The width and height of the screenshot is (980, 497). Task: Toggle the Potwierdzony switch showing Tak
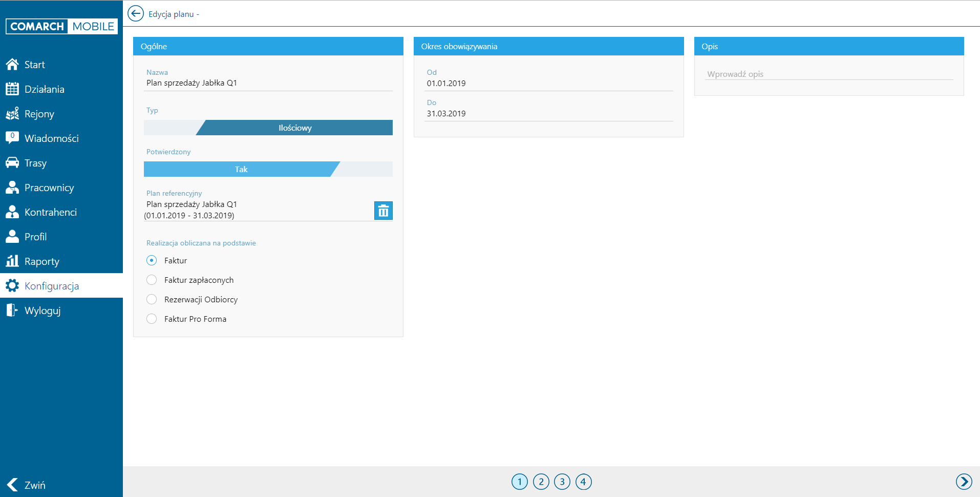tap(268, 169)
